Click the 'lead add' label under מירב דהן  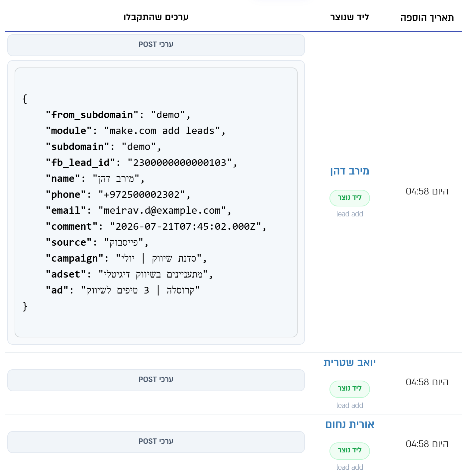(x=350, y=214)
